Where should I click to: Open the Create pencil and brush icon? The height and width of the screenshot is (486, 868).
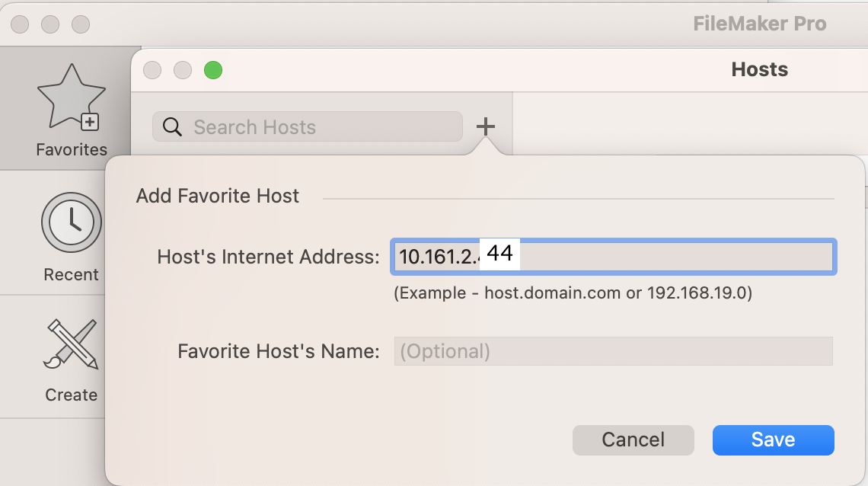point(72,344)
